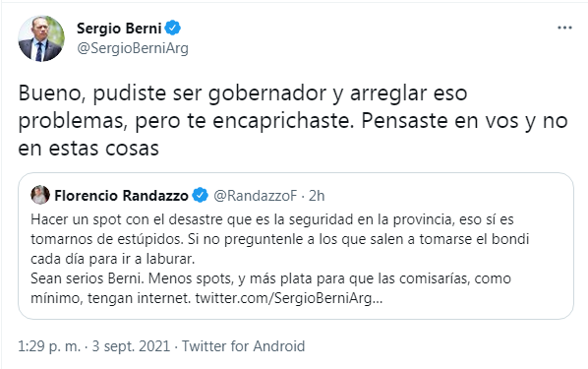Open the @SergioBerniArg handle

click(x=133, y=48)
